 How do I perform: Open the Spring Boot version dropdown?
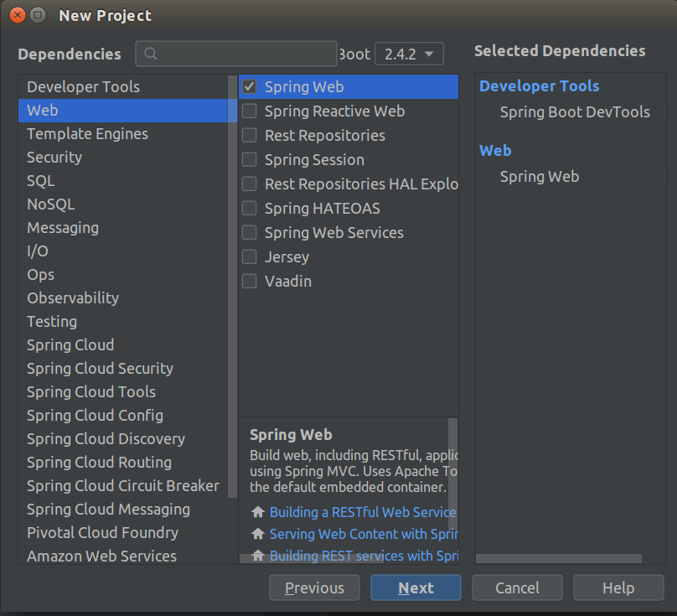(409, 54)
